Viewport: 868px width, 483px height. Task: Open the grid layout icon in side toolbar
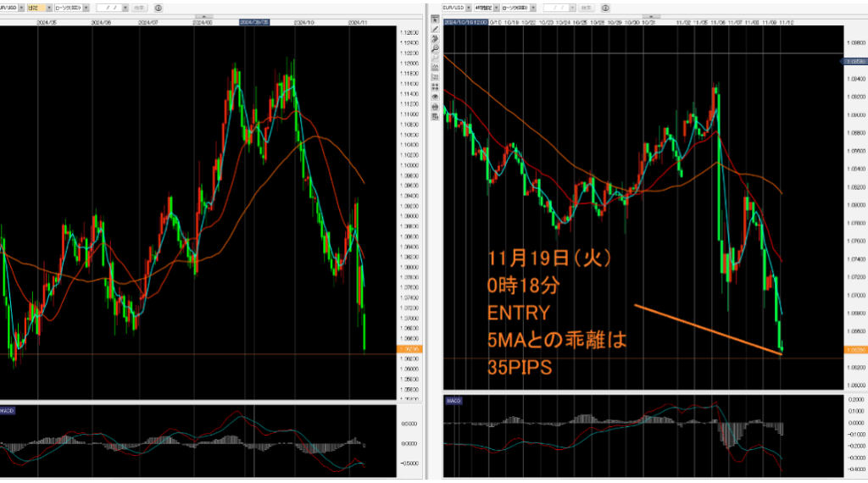click(435, 86)
